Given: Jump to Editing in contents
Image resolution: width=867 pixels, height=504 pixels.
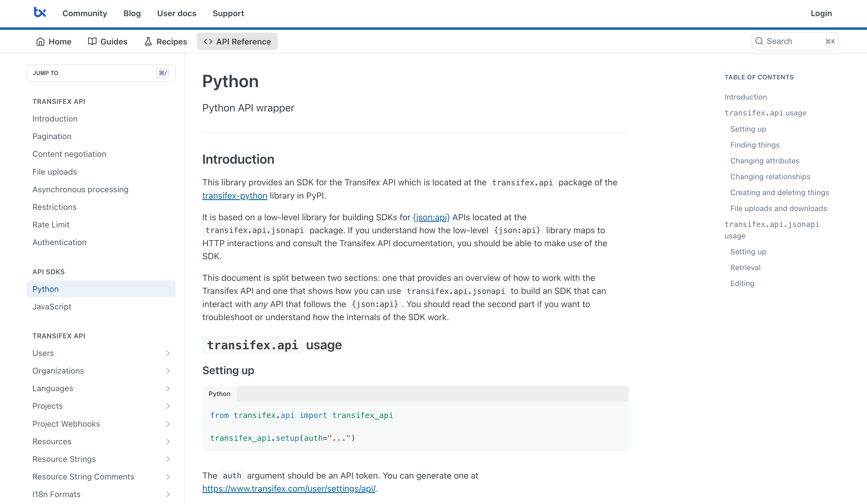Looking at the screenshot, I should click(742, 283).
